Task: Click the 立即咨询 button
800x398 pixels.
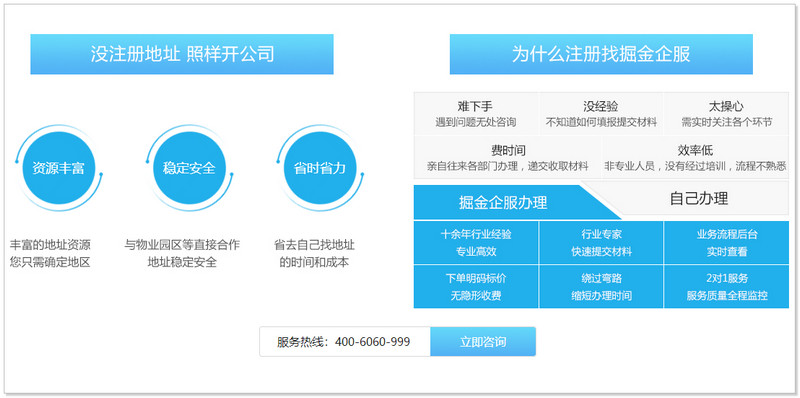Action: [483, 341]
